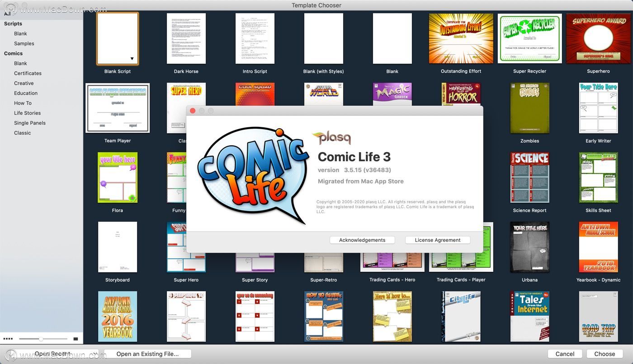This screenshot has width=633, height=364.
Task: Click the large thumbnail size icon
Action: click(x=76, y=339)
